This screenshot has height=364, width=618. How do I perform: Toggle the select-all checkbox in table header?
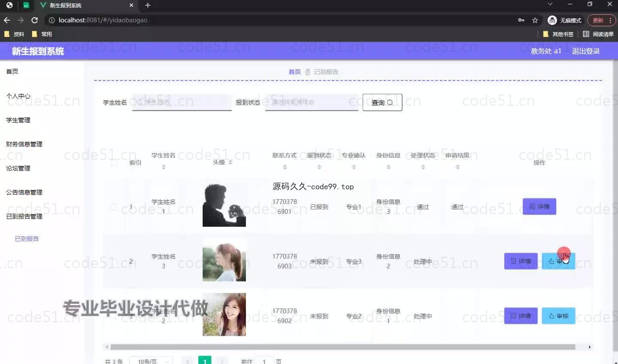click(x=114, y=163)
